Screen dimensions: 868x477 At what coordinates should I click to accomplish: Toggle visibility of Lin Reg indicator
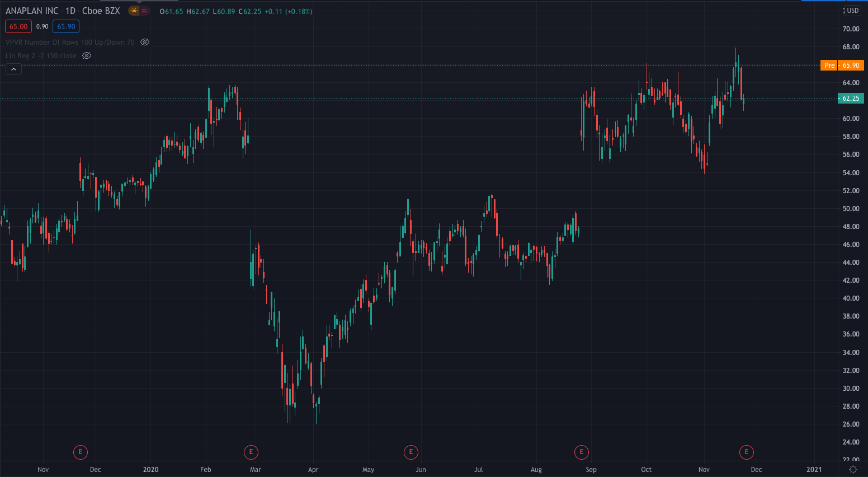pyautogui.click(x=87, y=55)
